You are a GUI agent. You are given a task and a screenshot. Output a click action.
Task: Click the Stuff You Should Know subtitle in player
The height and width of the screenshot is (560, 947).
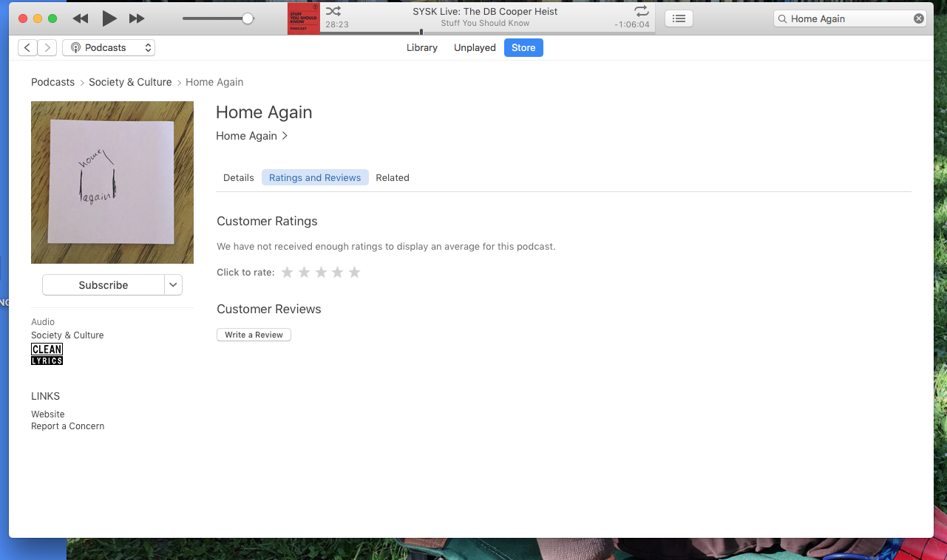485,24
